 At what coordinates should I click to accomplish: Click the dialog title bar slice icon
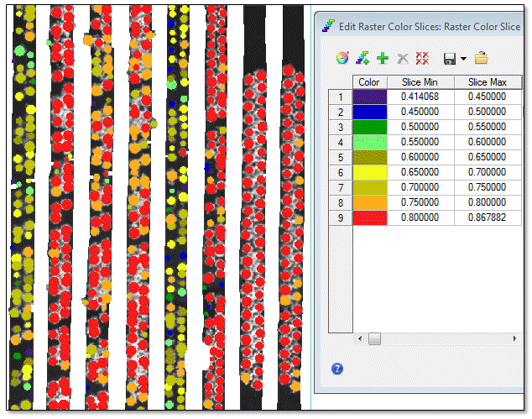coord(328,26)
